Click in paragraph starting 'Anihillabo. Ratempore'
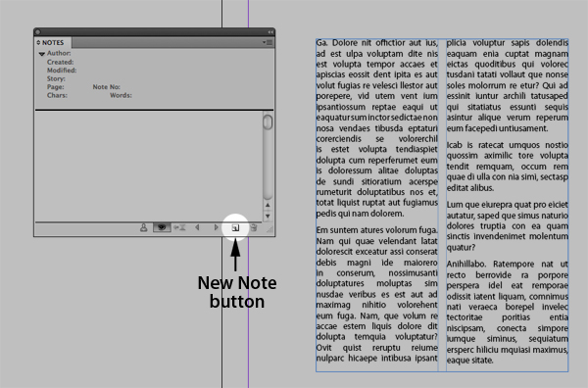 point(508,312)
